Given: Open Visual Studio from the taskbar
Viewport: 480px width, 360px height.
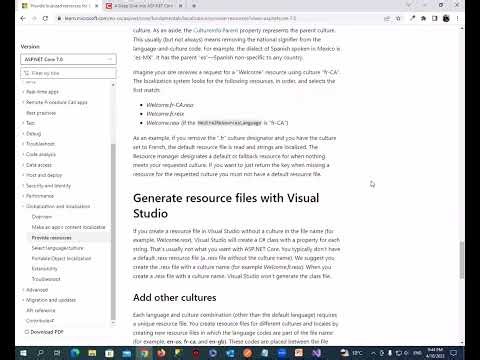Looking at the screenshot, I should (x=317, y=353).
